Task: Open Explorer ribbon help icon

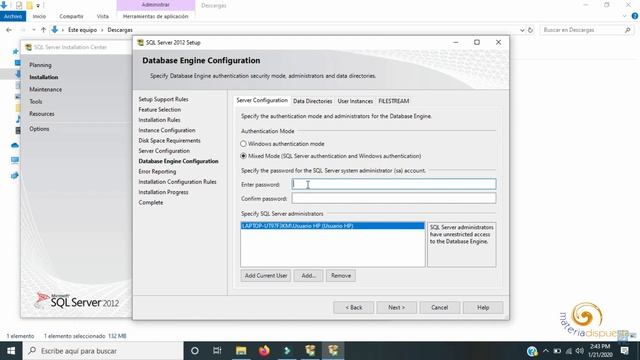Action: [635, 16]
